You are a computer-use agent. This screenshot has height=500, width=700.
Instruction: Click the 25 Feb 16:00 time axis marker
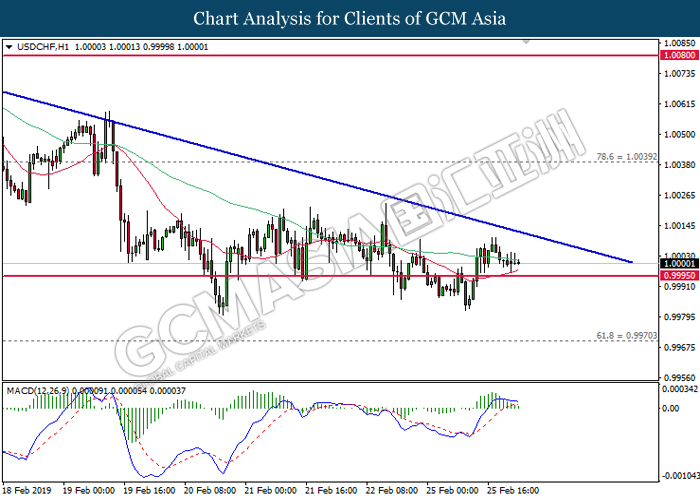coord(513,490)
